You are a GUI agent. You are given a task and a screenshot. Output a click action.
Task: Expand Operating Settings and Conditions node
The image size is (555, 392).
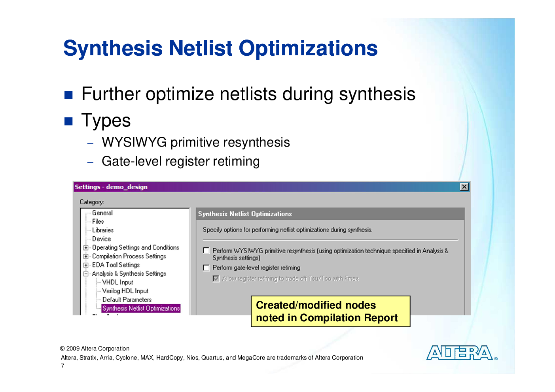[x=86, y=248]
